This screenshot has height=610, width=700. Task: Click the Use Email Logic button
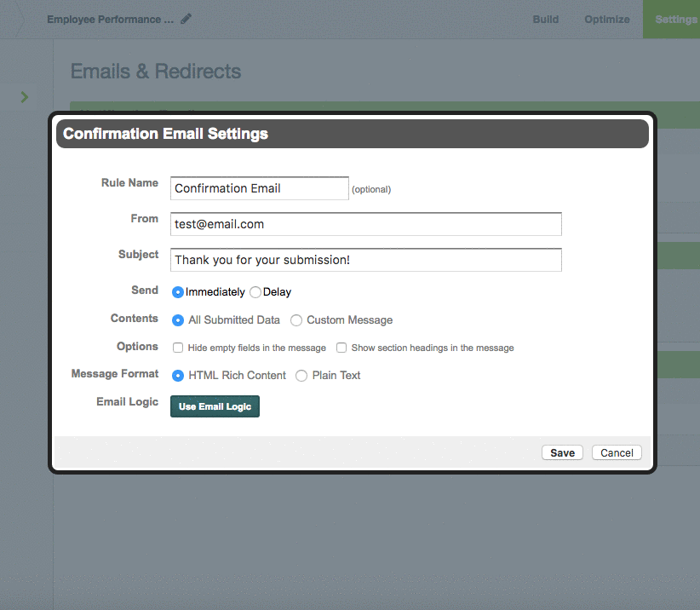[215, 406]
